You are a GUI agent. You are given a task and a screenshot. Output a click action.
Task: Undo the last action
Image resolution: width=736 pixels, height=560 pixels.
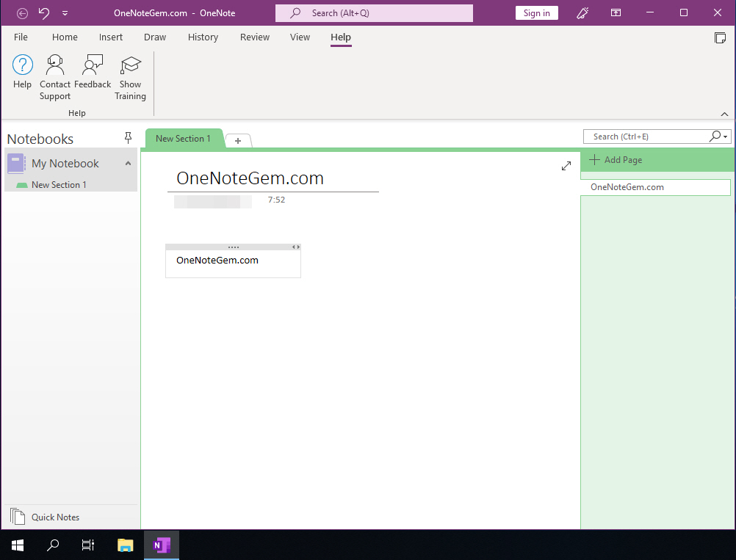pyautogui.click(x=43, y=12)
